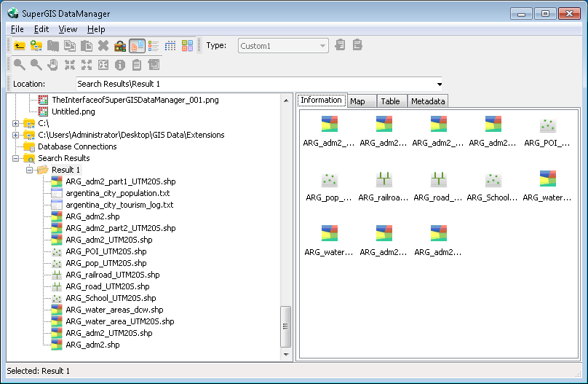Select ARG_pop_UTM20S.shp in tree
The width and height of the screenshot is (588, 384).
(106, 263)
